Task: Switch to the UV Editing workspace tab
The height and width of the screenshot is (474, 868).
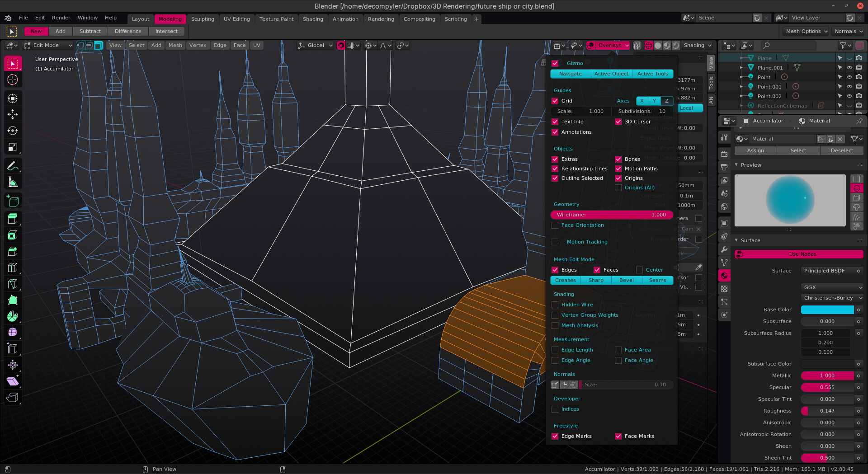Action: 236,19
